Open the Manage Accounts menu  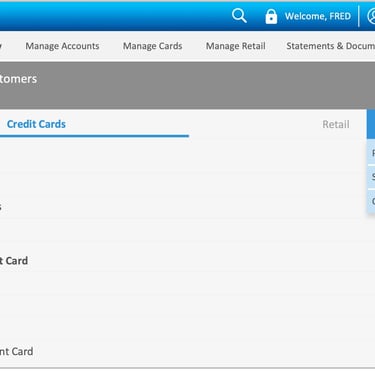pos(62,46)
